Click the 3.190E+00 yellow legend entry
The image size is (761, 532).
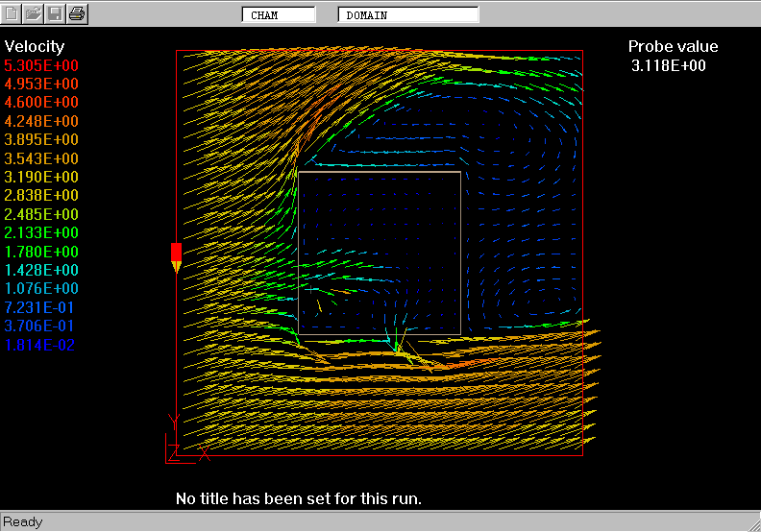42,177
